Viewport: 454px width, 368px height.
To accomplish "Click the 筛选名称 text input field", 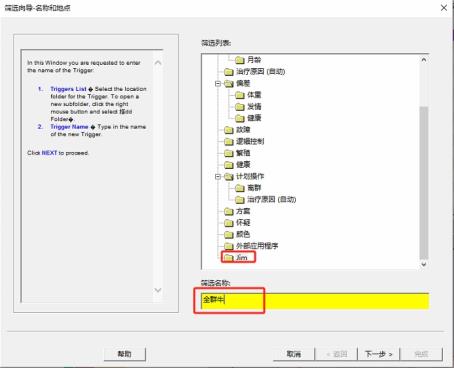I will tap(315, 301).
